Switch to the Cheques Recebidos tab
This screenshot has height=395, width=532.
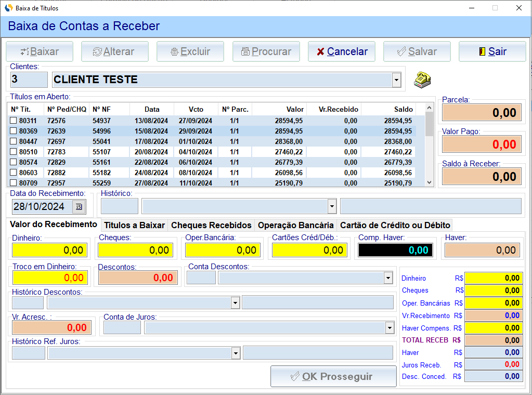pos(211,225)
